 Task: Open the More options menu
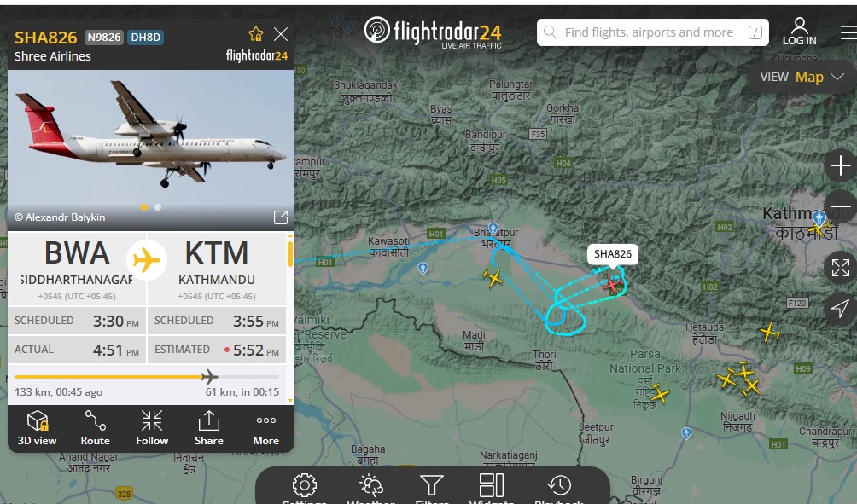pos(266,427)
